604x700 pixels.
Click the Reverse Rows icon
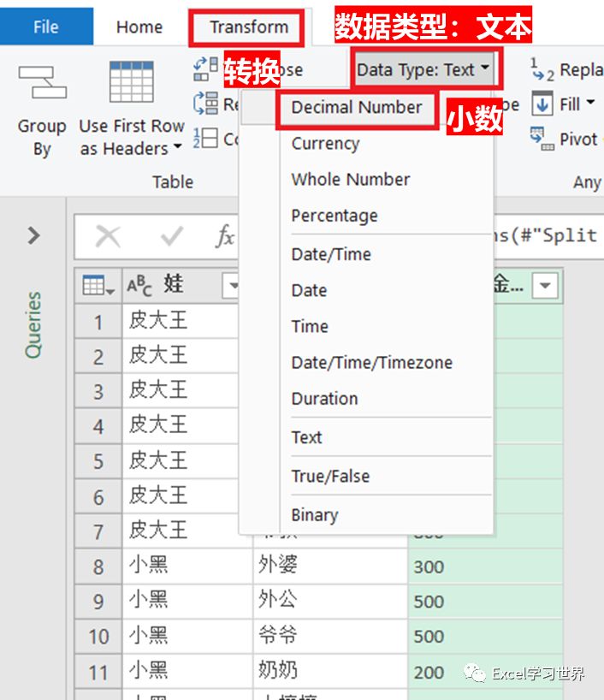click(206, 104)
